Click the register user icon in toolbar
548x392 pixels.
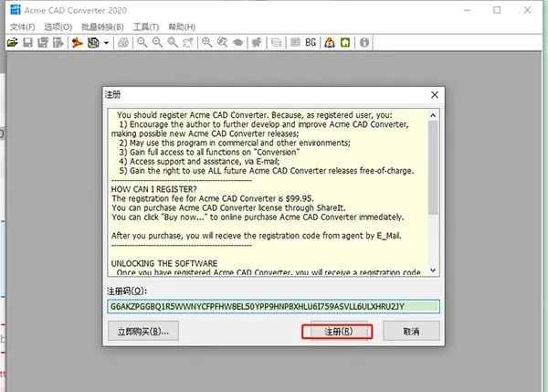[x=329, y=43]
